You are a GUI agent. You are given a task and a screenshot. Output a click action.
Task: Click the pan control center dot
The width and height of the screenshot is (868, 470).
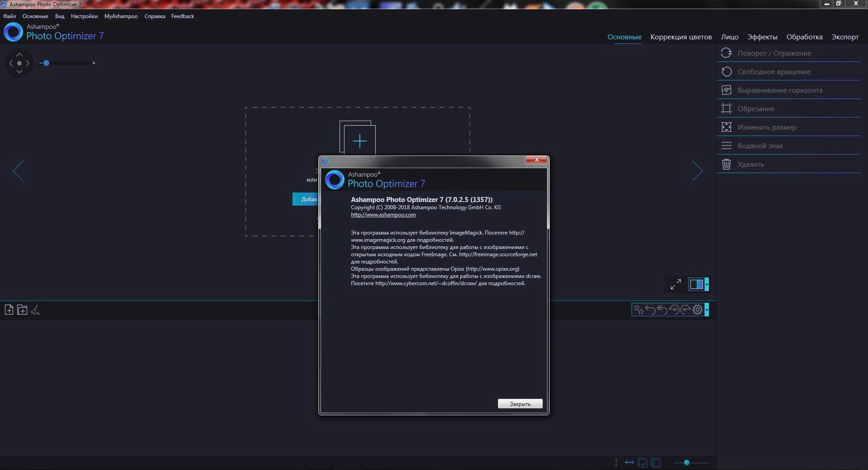pos(19,63)
